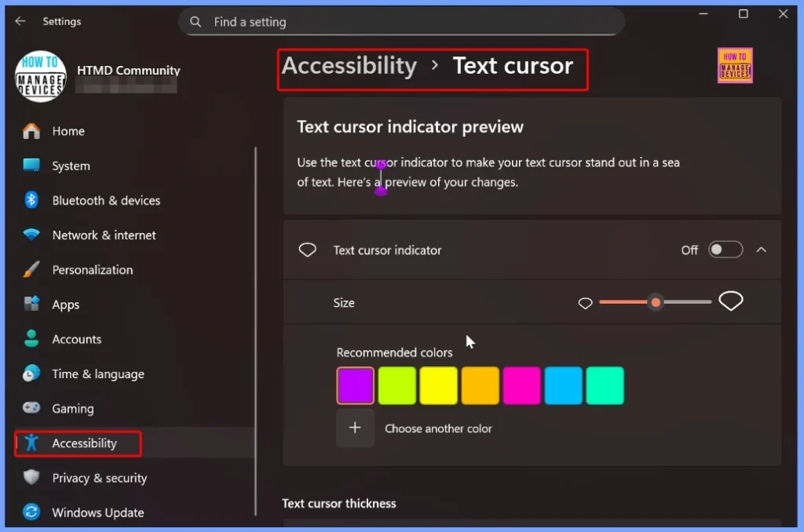Choose another color for the cursor indicator
The width and height of the screenshot is (804, 532).
coord(355,428)
